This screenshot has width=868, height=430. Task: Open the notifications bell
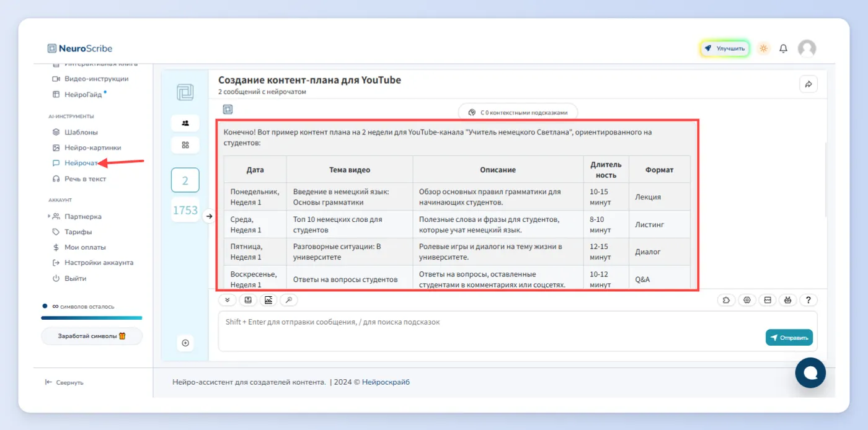784,48
